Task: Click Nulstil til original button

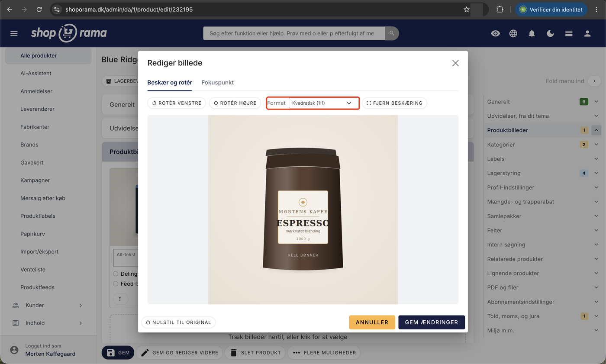Action: pos(178,322)
